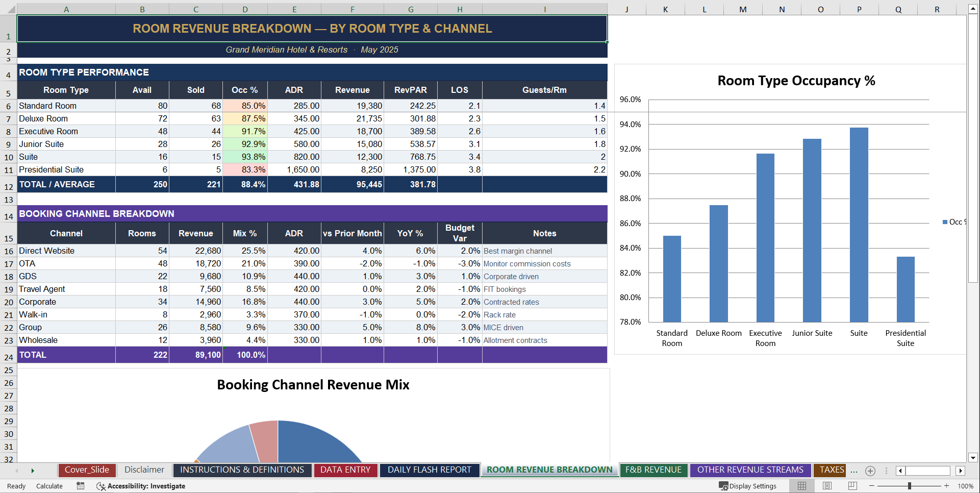Click the Presidential Suite bar in chart
This screenshot has width=980, height=493.
(x=906, y=289)
